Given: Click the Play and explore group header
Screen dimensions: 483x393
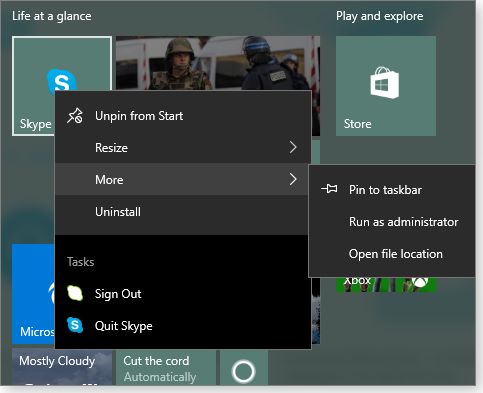Looking at the screenshot, I should click(379, 16).
